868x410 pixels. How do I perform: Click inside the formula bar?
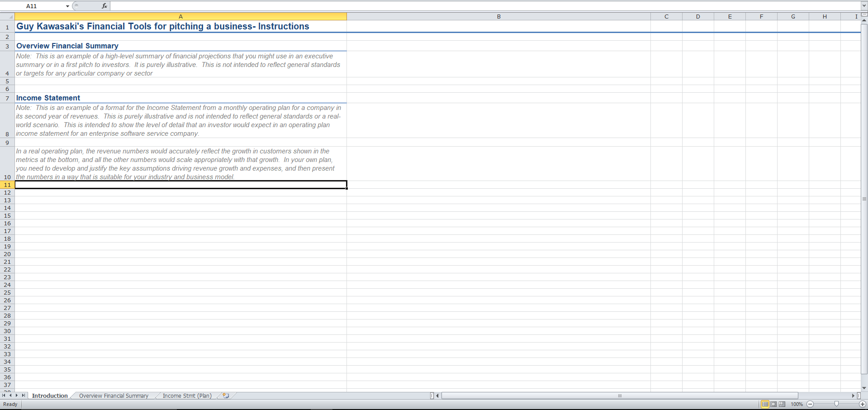[485, 6]
